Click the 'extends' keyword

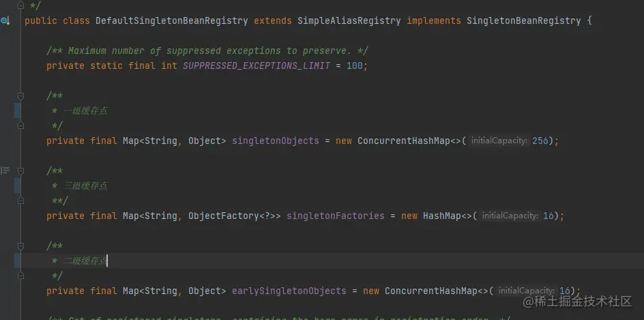273,20
